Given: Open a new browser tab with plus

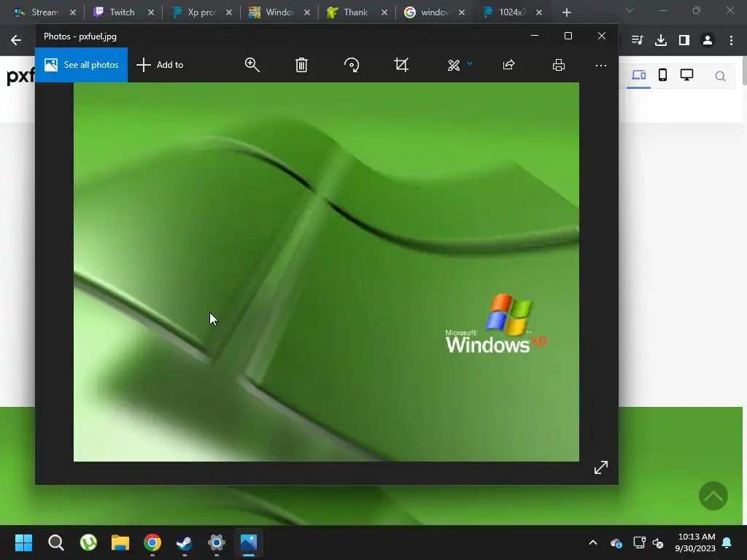Looking at the screenshot, I should tap(566, 12).
